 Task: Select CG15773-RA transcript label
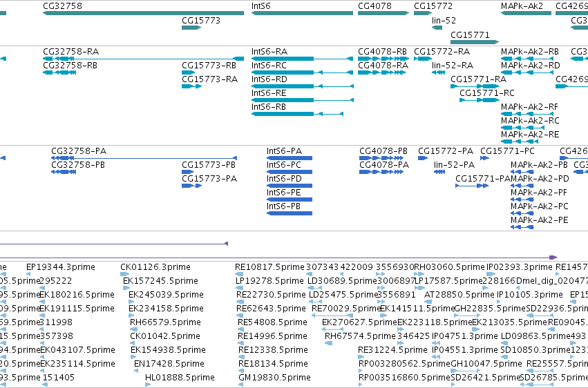tap(209, 79)
